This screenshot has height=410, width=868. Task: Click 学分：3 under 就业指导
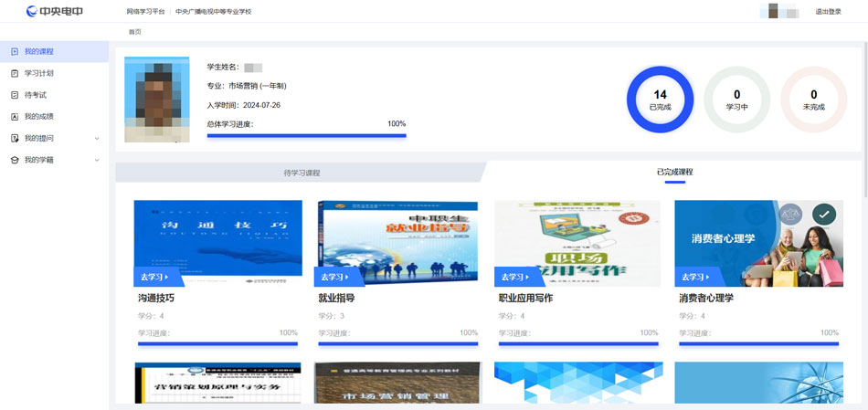tap(331, 316)
